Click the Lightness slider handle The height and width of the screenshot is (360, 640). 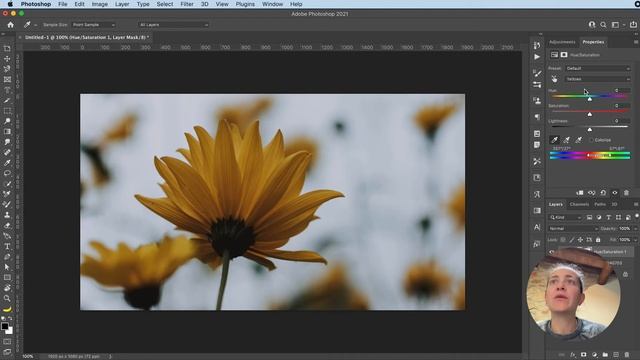(x=590, y=129)
